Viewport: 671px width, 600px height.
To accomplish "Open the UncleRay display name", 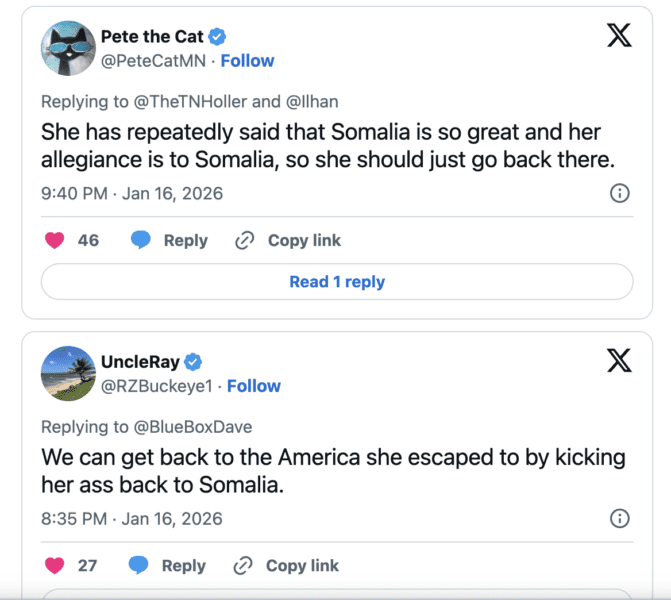I will point(140,362).
